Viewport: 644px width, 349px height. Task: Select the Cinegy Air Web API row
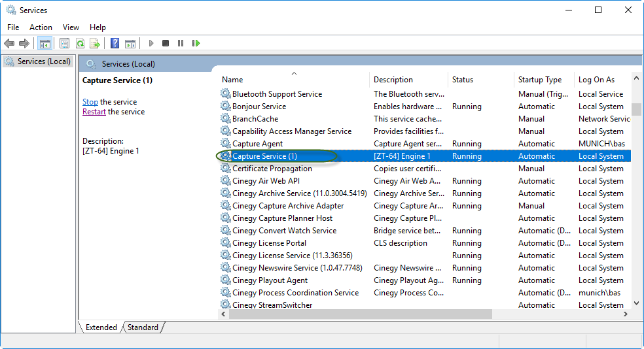(425, 181)
